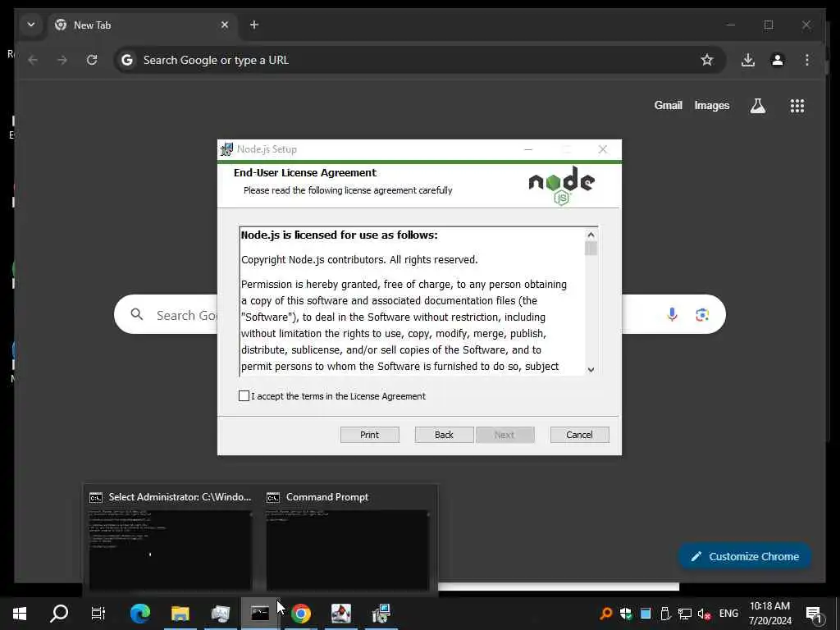Click the muted volume tray icon
This screenshot has width=840, height=630.
coord(704,614)
